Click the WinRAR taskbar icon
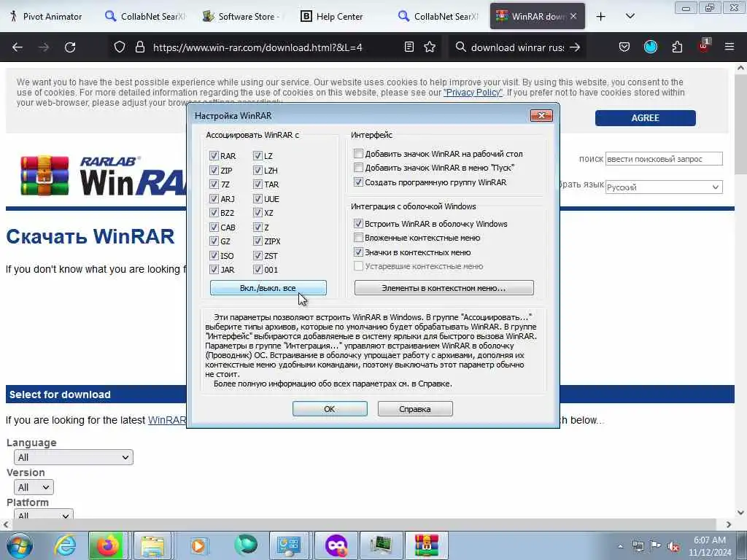Image resolution: width=747 pixels, height=560 pixels. click(426, 545)
